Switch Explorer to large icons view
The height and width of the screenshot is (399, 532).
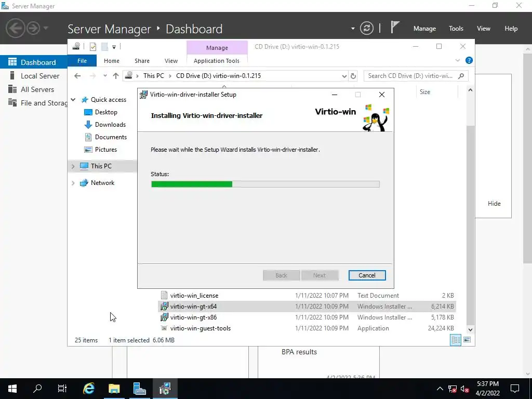click(x=467, y=340)
